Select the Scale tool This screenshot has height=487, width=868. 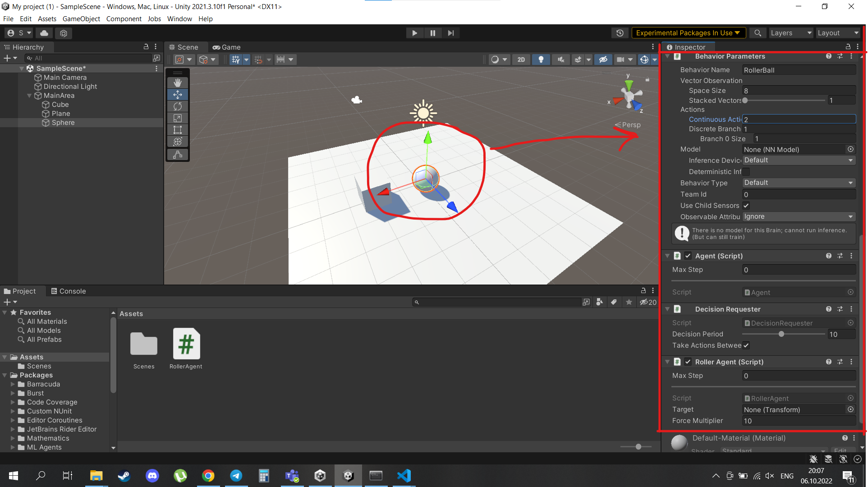tap(178, 118)
